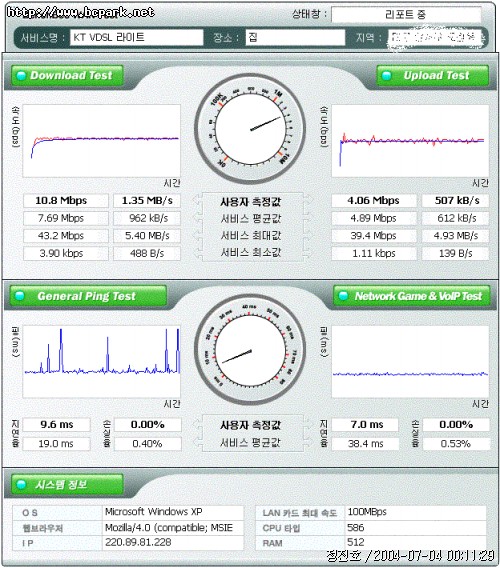
Task: Select the 0.40% loss rate value
Action: (x=148, y=444)
